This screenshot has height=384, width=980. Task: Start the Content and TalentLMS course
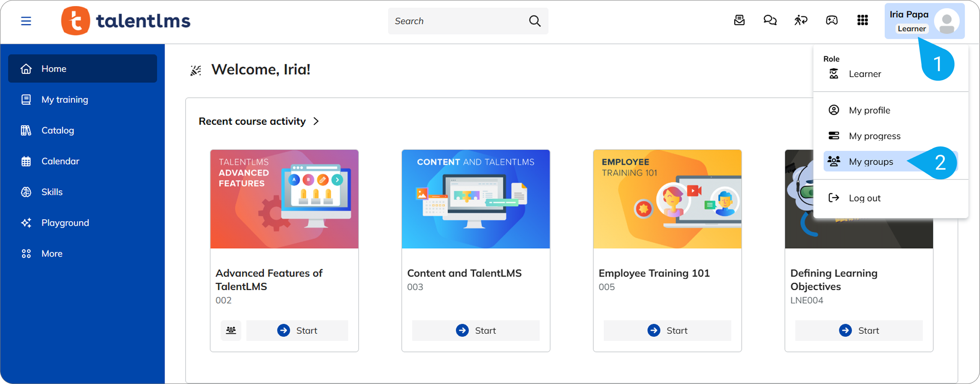(x=476, y=330)
